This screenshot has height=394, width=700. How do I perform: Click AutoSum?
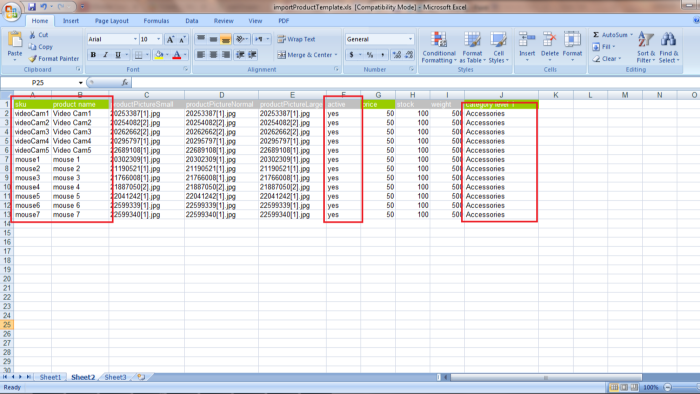point(612,35)
